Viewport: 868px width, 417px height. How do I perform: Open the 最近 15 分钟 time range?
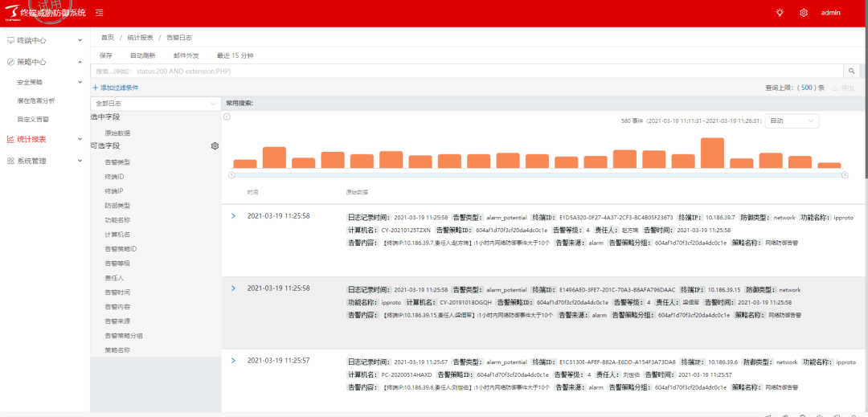click(235, 56)
